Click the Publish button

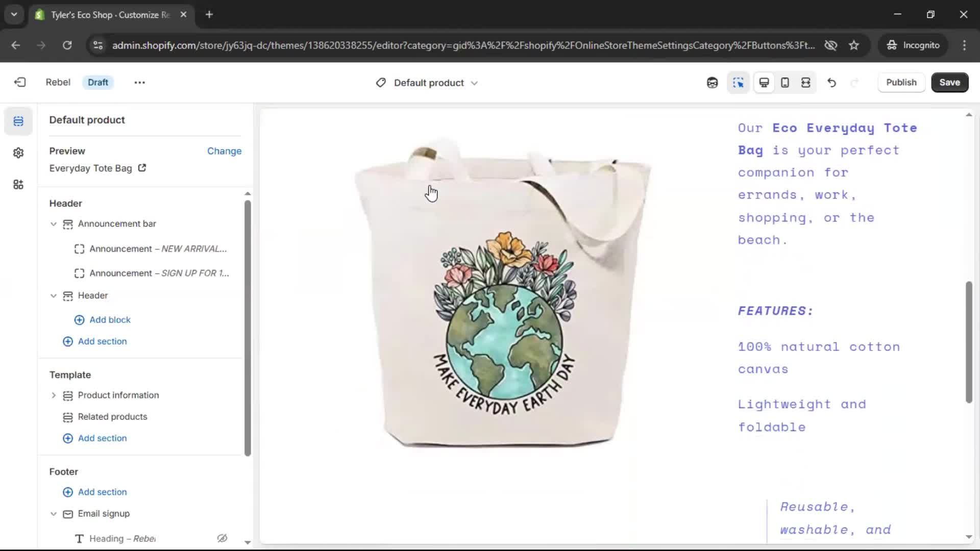click(901, 82)
